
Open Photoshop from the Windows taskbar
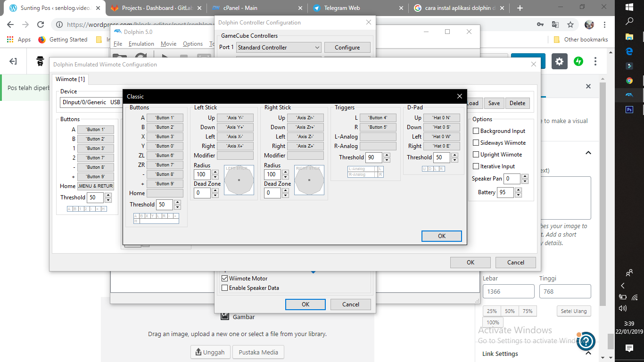pyautogui.click(x=629, y=110)
